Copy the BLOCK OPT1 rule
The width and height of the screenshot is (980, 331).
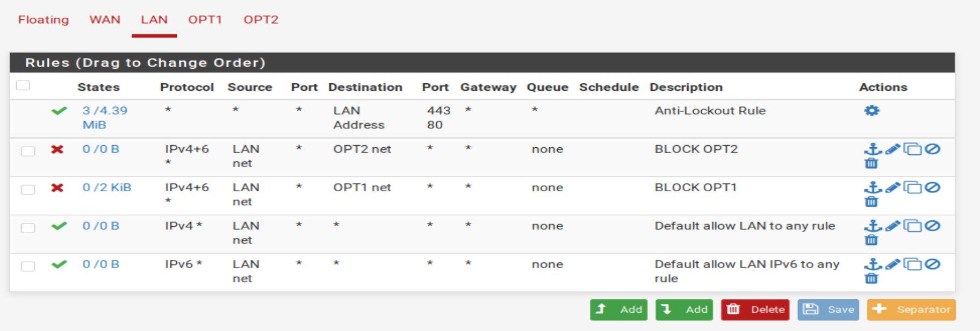pos(912,188)
